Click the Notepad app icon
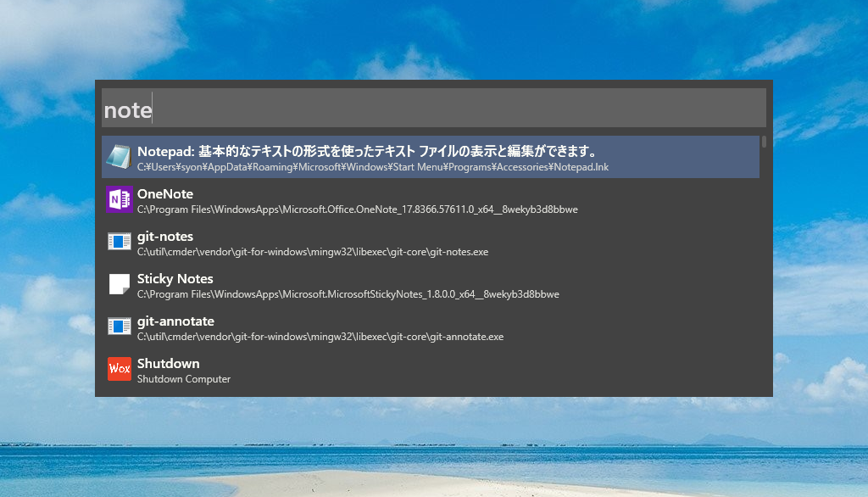Viewport: 868px width, 497px height. point(119,157)
